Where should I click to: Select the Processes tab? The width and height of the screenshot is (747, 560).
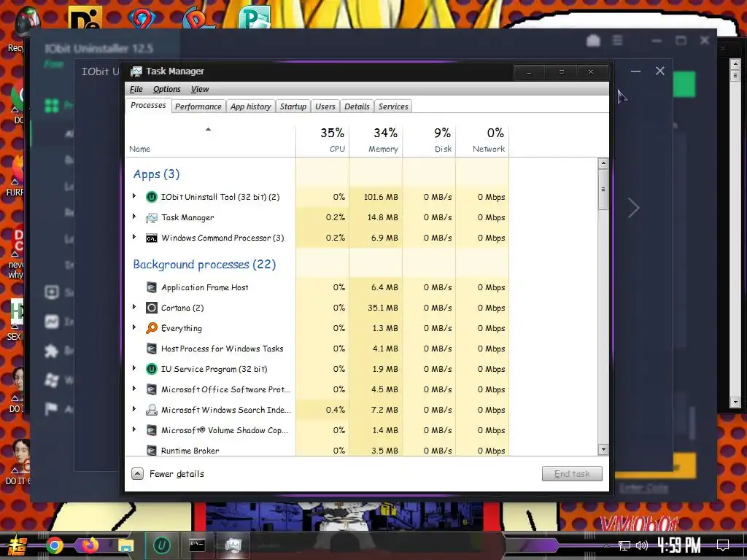[148, 105]
